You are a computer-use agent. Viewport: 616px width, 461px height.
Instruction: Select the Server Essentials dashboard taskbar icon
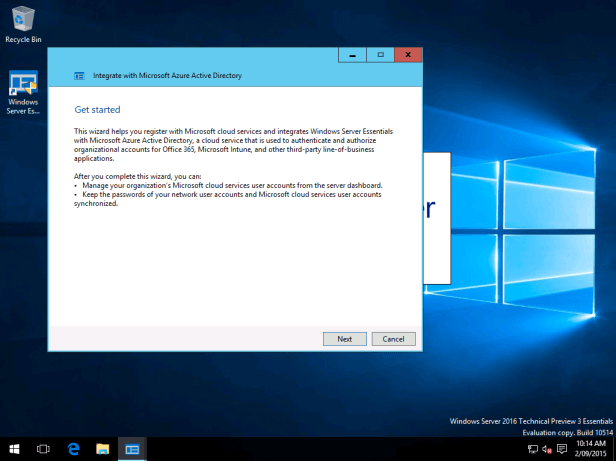click(132, 449)
